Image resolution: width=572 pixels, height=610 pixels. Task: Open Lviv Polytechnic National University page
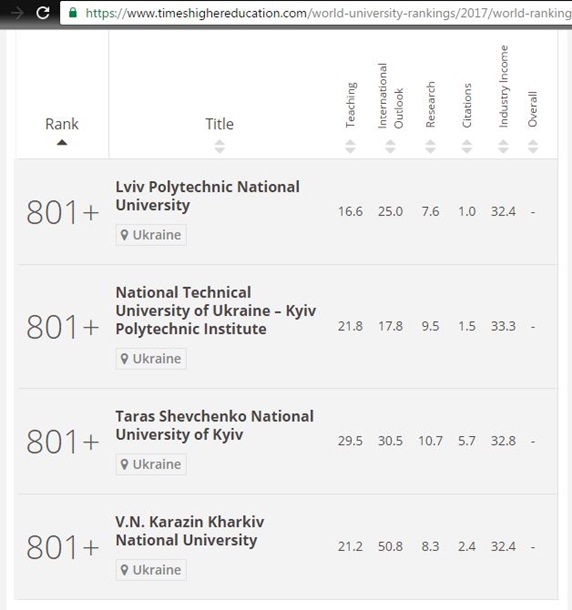pos(207,196)
